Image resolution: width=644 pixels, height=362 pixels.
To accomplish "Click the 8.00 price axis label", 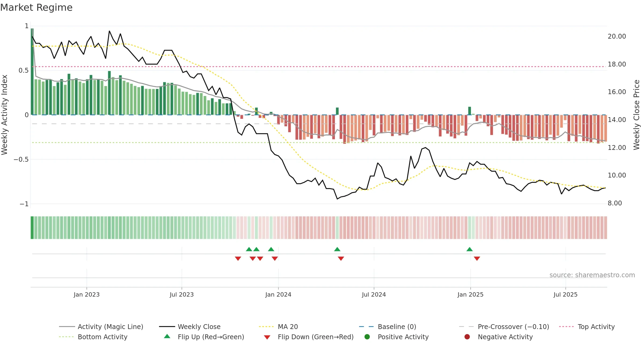I will coord(615,203).
